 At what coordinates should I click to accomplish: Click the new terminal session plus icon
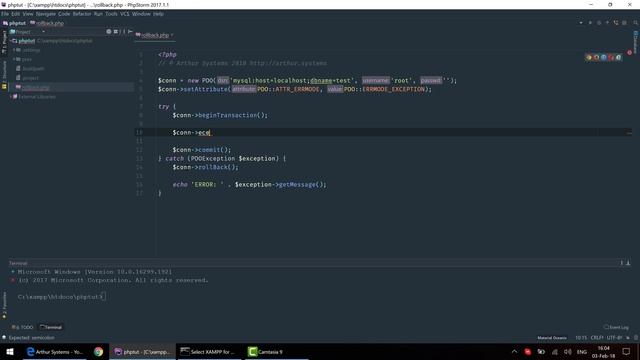pos(13,271)
